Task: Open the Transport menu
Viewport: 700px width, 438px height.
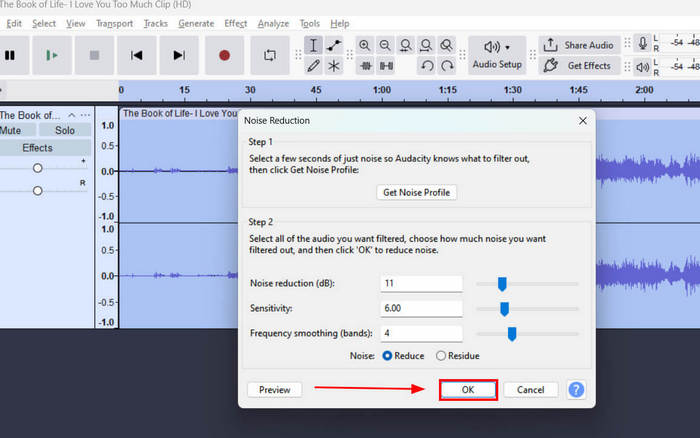Action: [x=114, y=24]
